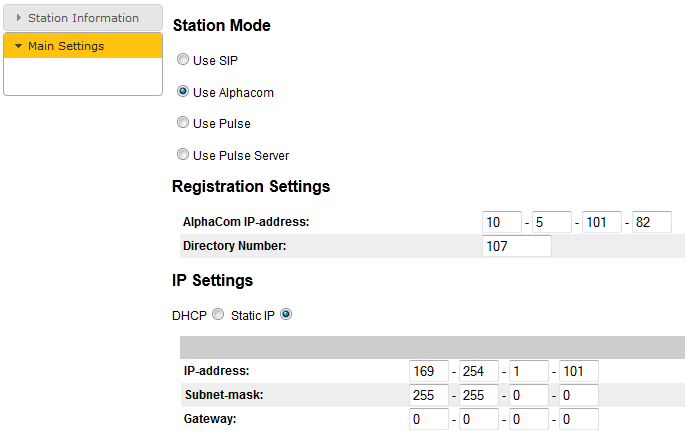The image size is (685, 436).
Task: Click the Subnet-mask third octet field
Action: pyautogui.click(x=529, y=395)
